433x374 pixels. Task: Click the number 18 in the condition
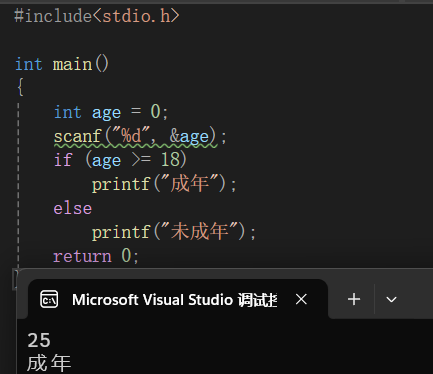pyautogui.click(x=170, y=160)
